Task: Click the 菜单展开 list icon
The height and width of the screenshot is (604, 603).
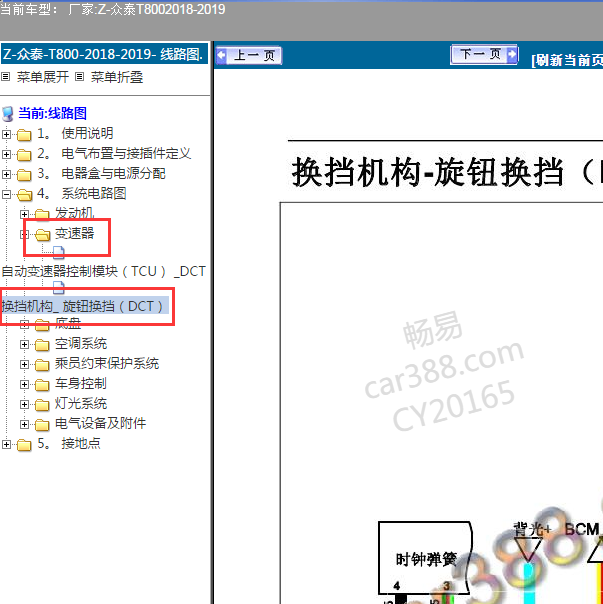Action: pos(5,77)
